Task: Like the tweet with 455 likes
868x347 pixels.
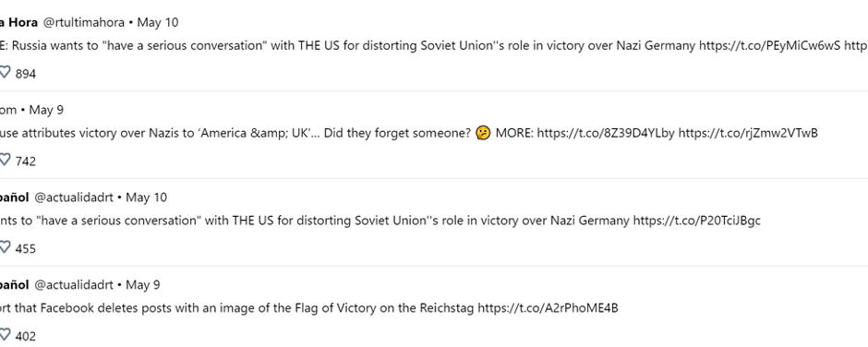Action: [5, 248]
